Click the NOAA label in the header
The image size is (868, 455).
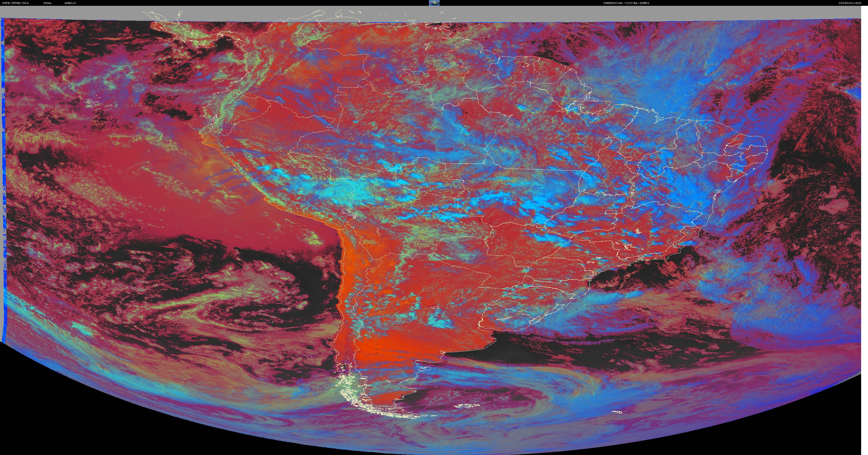(x=48, y=3)
